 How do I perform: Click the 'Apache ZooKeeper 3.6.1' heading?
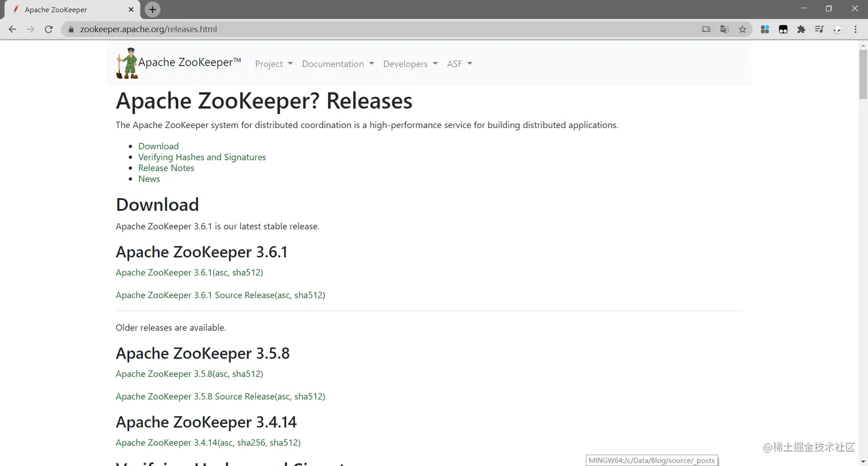[x=201, y=252]
